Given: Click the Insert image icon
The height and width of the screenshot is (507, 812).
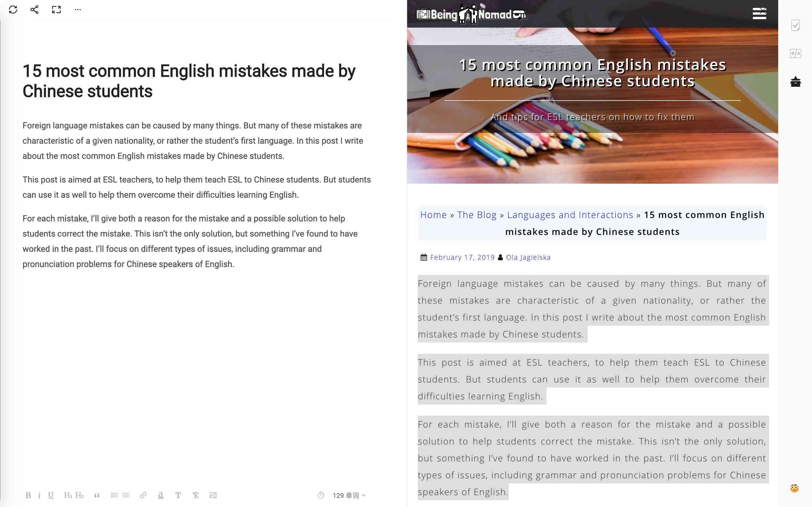Looking at the screenshot, I should click(213, 495).
